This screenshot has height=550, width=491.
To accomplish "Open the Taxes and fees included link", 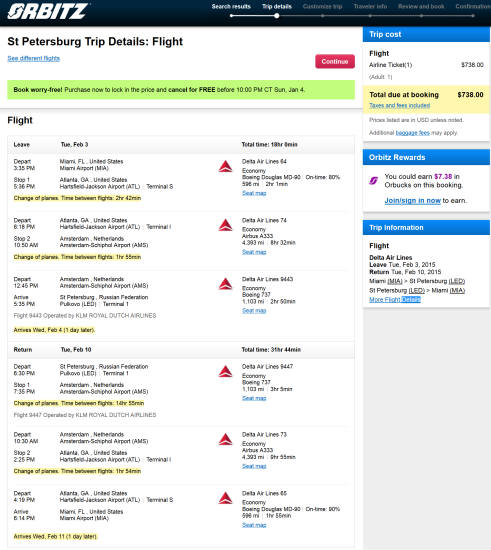I will 399,105.
